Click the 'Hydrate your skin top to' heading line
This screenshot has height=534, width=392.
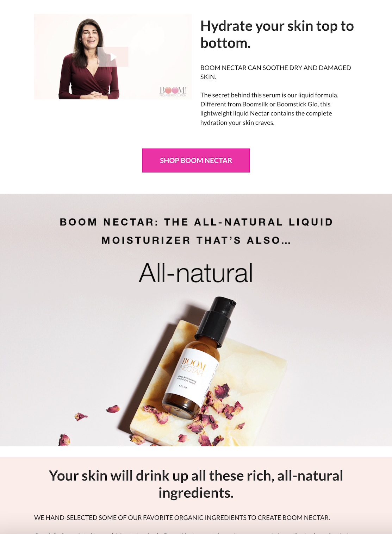277,26
